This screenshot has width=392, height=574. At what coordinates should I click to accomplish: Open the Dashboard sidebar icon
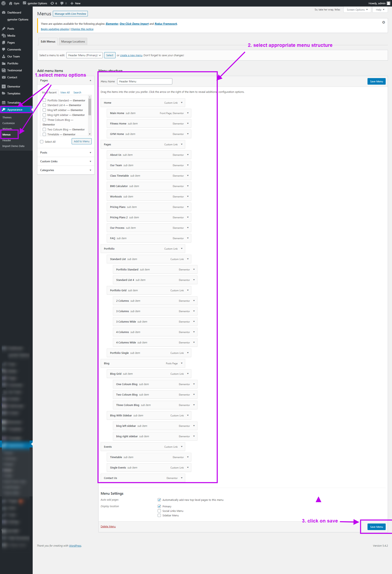[4, 12]
